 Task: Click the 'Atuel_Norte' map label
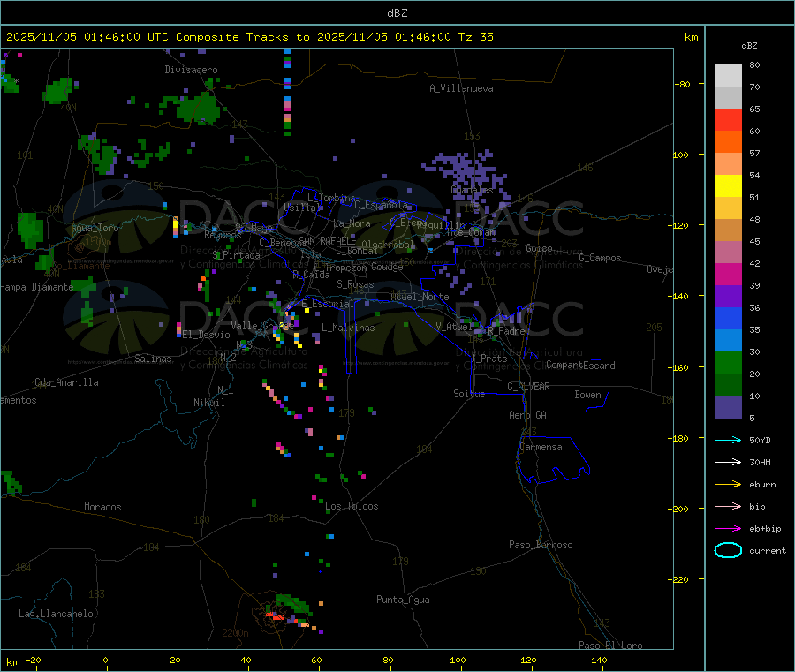tap(420, 297)
